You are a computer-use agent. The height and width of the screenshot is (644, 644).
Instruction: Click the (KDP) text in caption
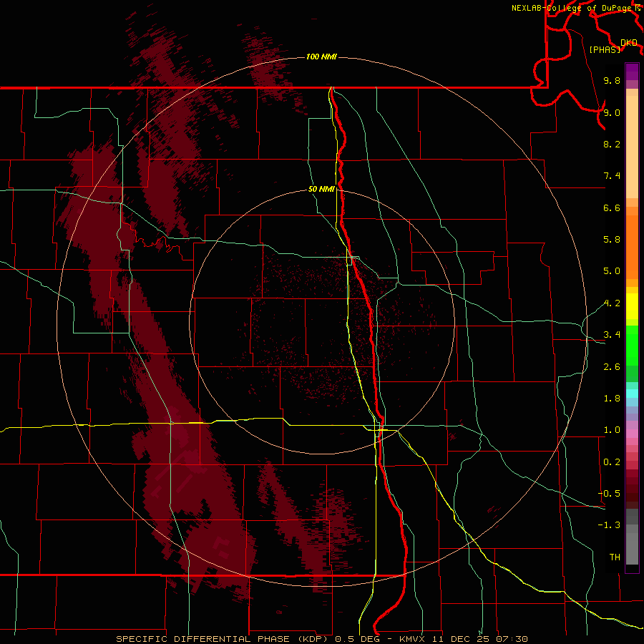click(313, 639)
